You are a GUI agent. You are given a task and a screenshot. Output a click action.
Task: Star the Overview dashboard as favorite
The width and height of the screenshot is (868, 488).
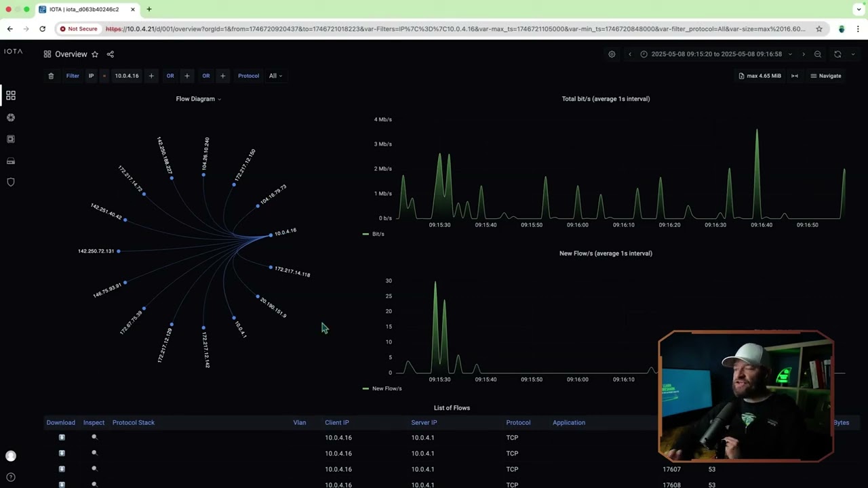[95, 54]
